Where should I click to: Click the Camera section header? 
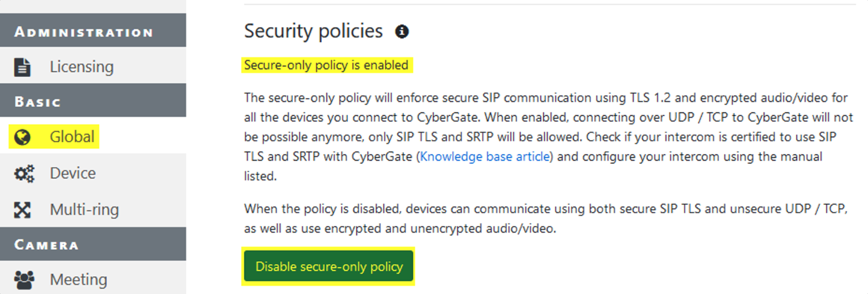(46, 245)
